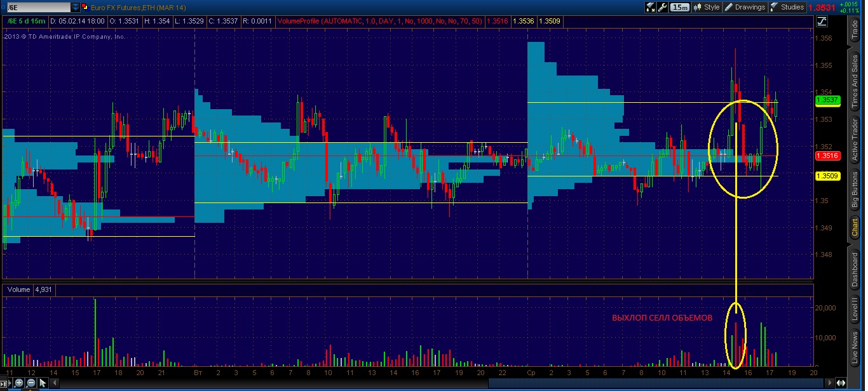Click the 1.3536 study value box
Viewport: 868px width, 391px height.
[524, 21]
